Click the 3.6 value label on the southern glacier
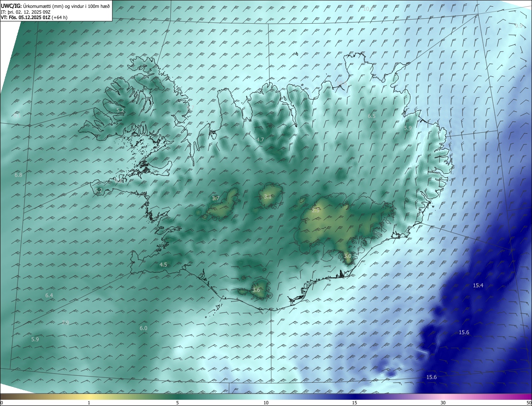532x406 pixels. coord(256,290)
